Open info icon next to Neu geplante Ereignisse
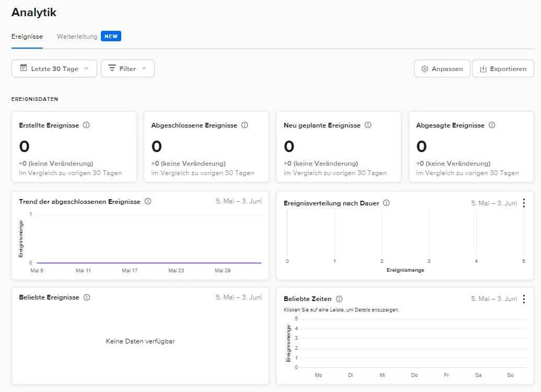 [x=368, y=125]
